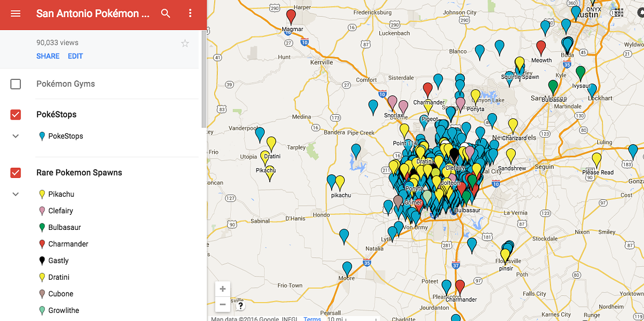Click the blue pin near Moore
The height and width of the screenshot is (321, 644).
coord(347,269)
